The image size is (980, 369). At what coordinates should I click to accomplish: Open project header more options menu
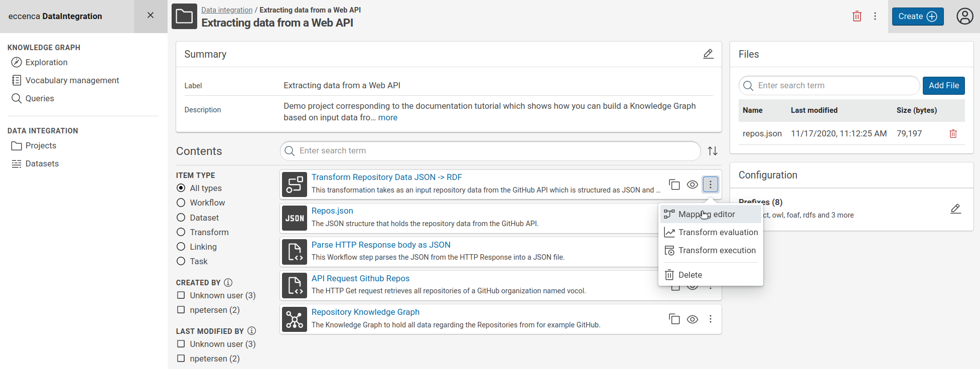[x=875, y=17]
